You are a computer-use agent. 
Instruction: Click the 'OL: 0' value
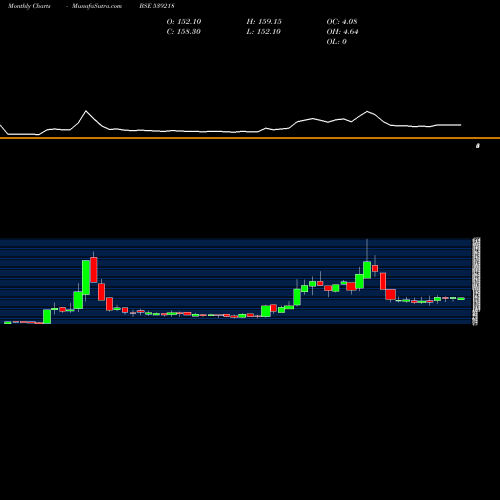click(336, 41)
